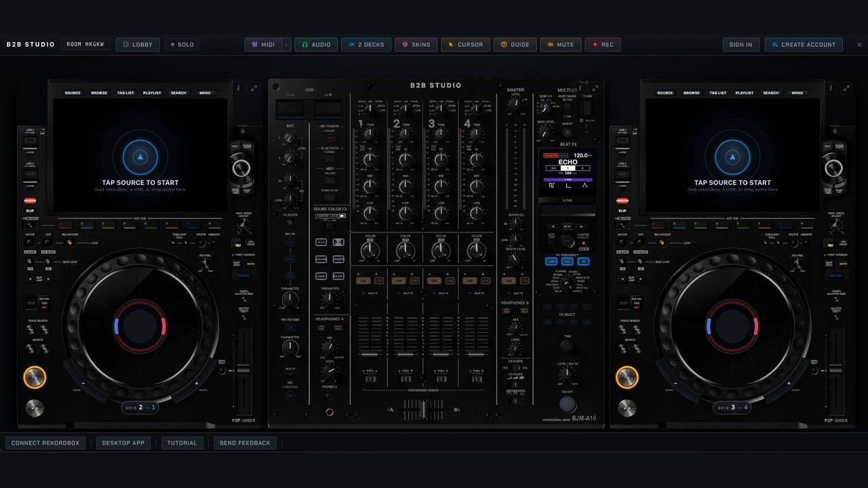The image size is (868, 488).
Task: Toggle SOLO mode next to Lobby
Action: [x=182, y=45]
